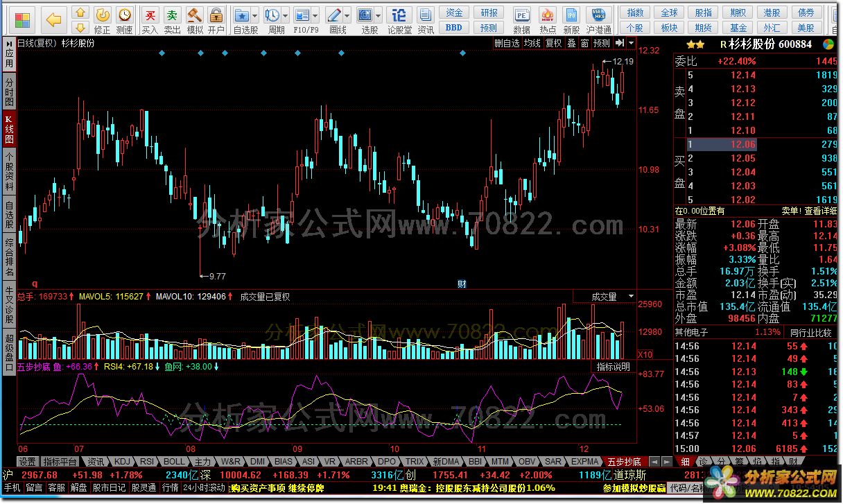Image resolution: width=843 pixels, height=504 pixels.
Task: Click the 财 marker on the chart
Action: pyautogui.click(x=462, y=284)
